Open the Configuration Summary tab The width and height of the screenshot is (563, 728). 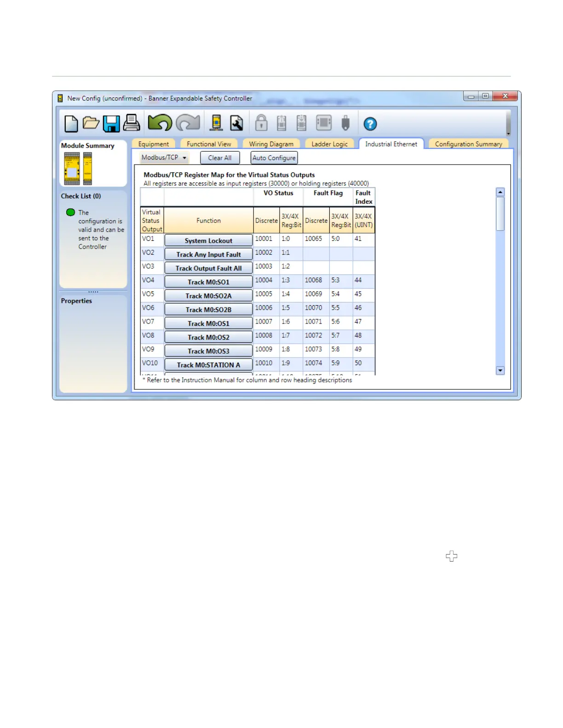[468, 144]
